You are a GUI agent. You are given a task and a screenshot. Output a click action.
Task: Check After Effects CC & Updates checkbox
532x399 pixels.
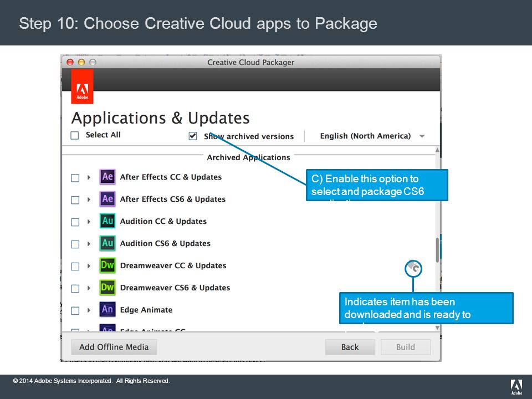75,178
